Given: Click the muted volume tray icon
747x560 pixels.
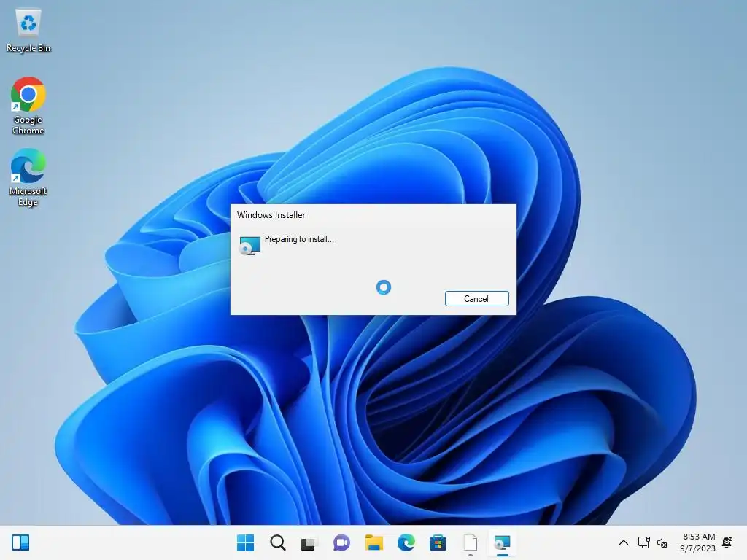Looking at the screenshot, I should [662, 542].
